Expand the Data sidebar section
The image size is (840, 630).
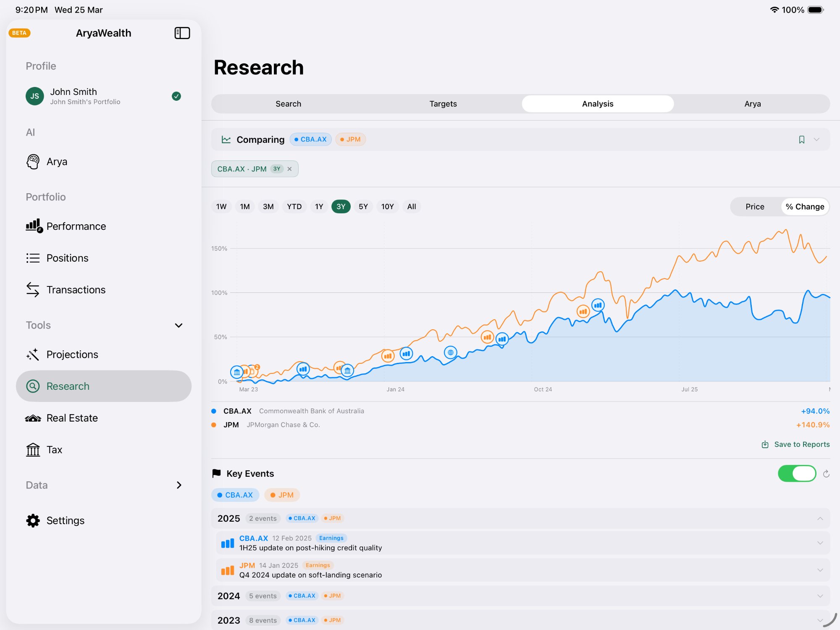[x=178, y=485]
